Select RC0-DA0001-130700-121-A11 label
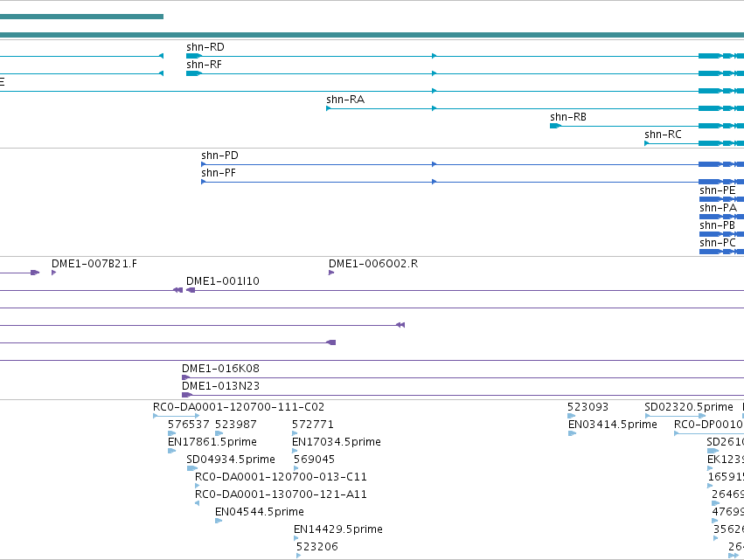This screenshot has height=560, width=744. tap(281, 494)
